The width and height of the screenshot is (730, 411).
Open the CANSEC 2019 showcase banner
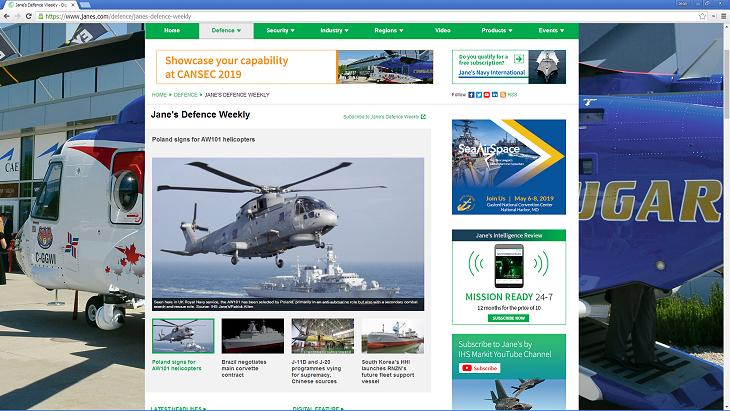tap(294, 67)
